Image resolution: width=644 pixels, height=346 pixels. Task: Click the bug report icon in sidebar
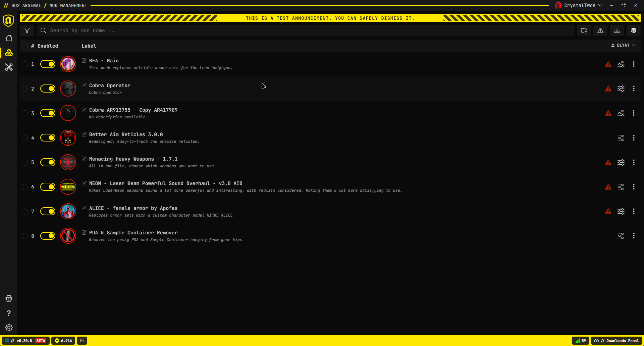[9, 298]
